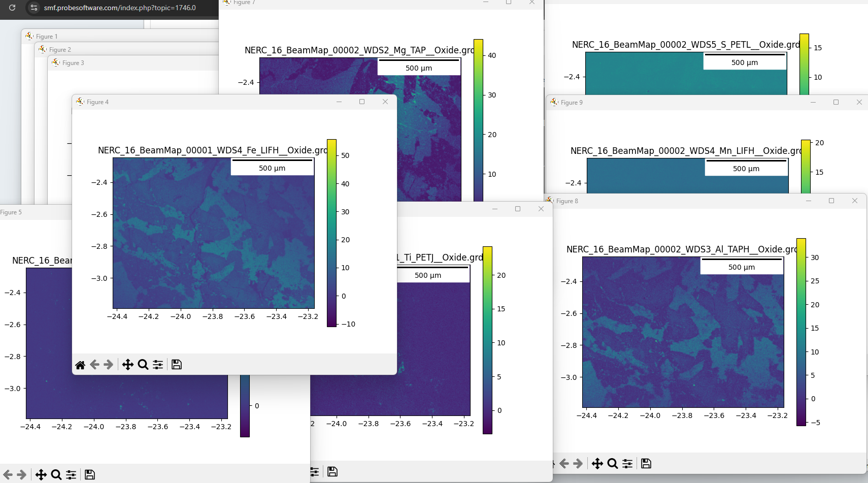Select the Pan tool in Figure 5 toolbar
The image size is (868, 483).
[x=41, y=475]
